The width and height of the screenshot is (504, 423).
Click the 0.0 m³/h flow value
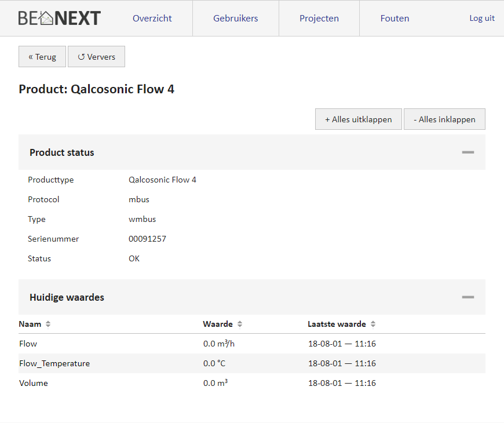219,344
